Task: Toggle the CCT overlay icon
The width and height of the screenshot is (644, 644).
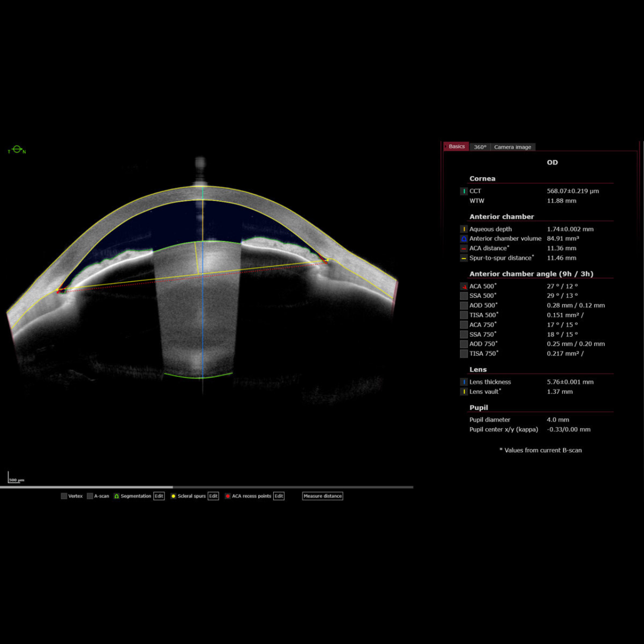Action: point(464,191)
